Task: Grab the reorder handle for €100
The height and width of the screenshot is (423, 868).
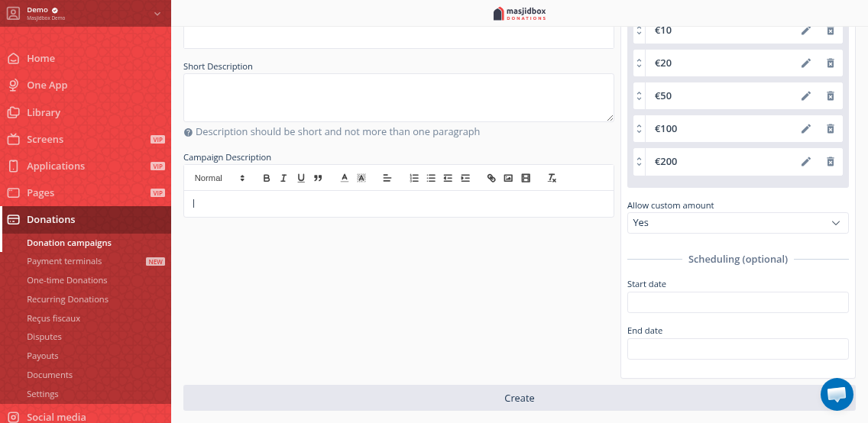Action: pos(639,129)
